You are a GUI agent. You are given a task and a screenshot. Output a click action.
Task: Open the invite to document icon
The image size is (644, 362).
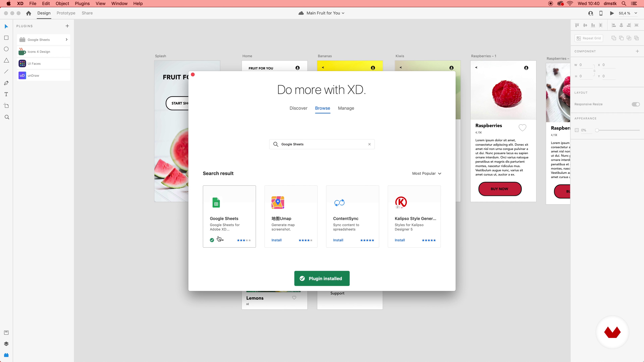[591, 13]
